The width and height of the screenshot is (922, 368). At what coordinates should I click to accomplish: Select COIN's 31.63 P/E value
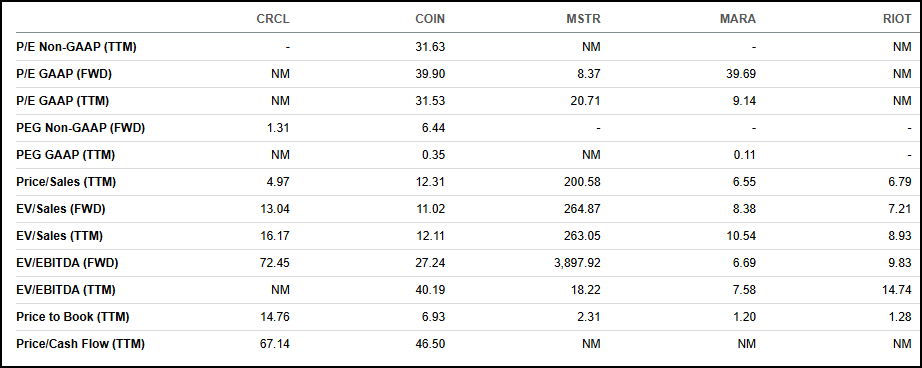(x=430, y=47)
